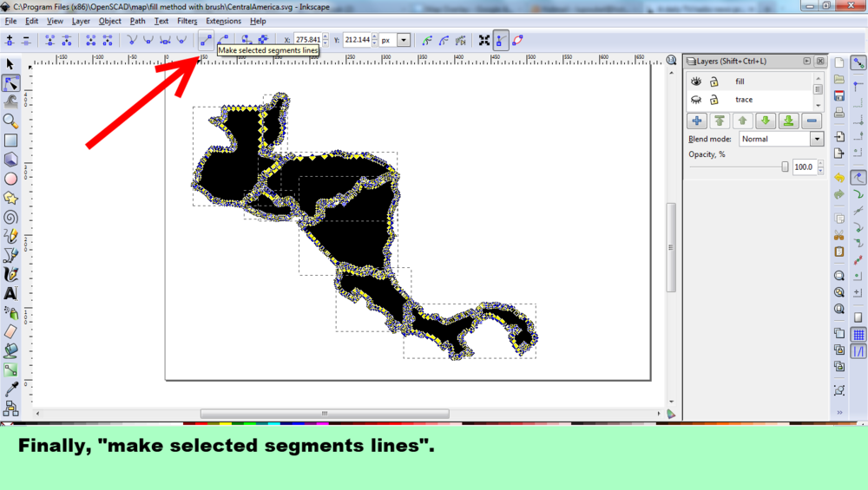Click the X coordinate input field
868x490 pixels.
[306, 40]
